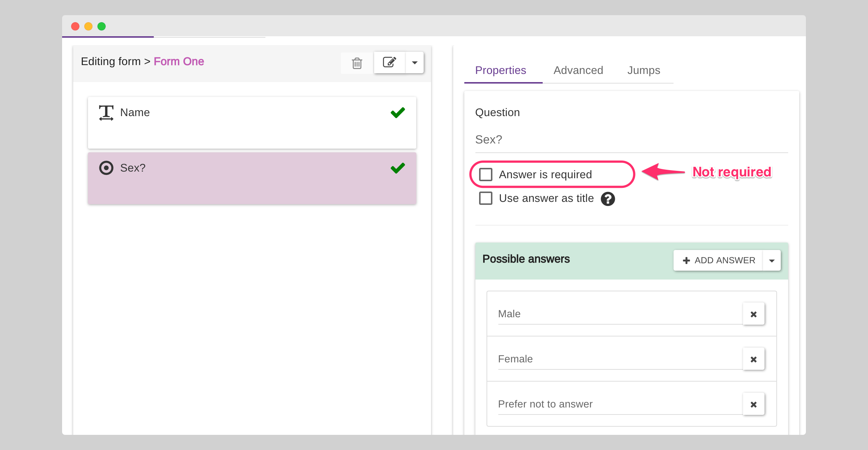Open the Jumps tab
The width and height of the screenshot is (868, 450).
644,70
